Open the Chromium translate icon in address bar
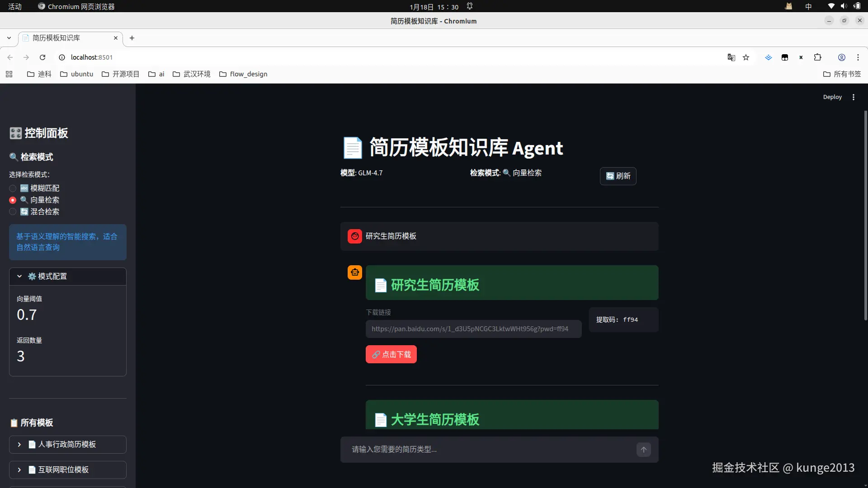868x488 pixels. pyautogui.click(x=731, y=57)
